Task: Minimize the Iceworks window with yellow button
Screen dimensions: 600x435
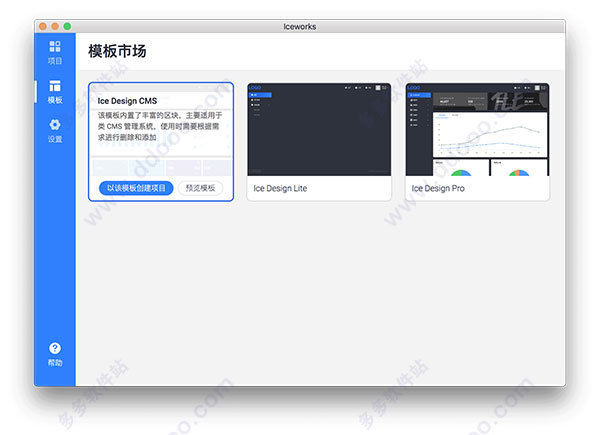Action: (55, 26)
